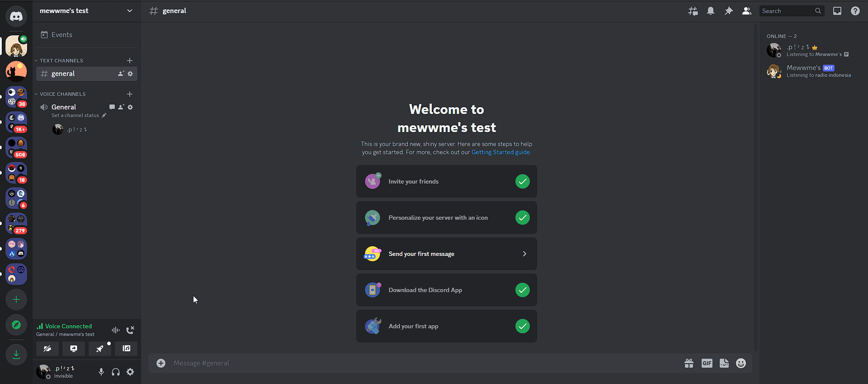The width and height of the screenshot is (868, 384).
Task: Deafen with the headphones icon
Action: tap(116, 372)
